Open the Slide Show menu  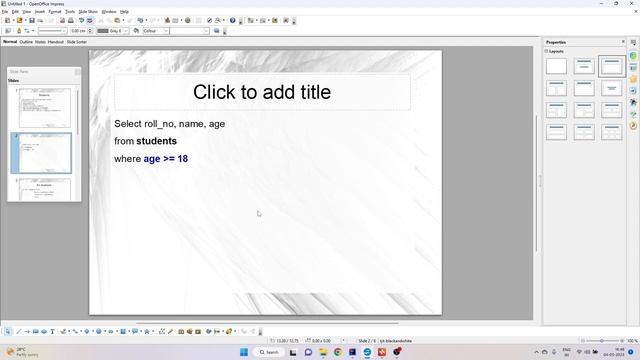[x=88, y=12]
